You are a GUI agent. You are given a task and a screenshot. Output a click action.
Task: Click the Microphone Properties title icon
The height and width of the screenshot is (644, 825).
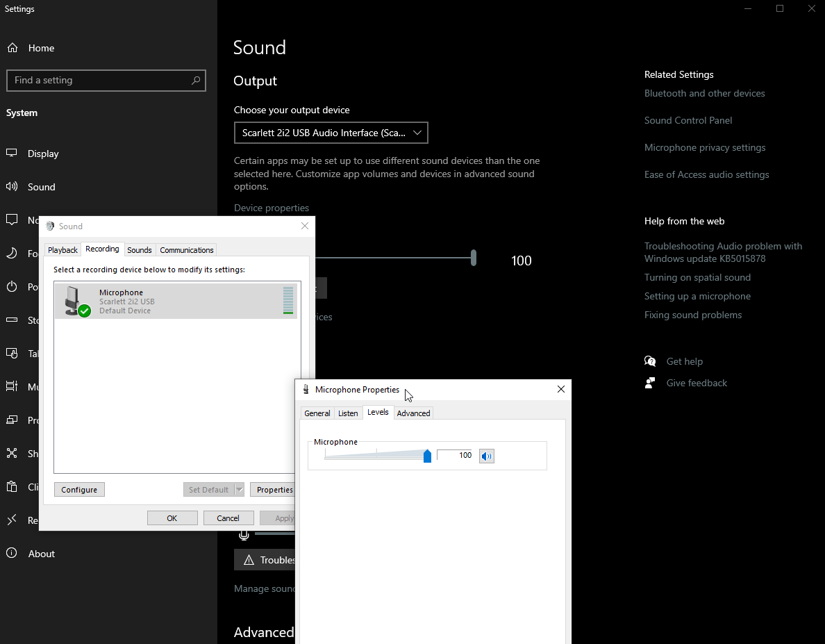(306, 389)
